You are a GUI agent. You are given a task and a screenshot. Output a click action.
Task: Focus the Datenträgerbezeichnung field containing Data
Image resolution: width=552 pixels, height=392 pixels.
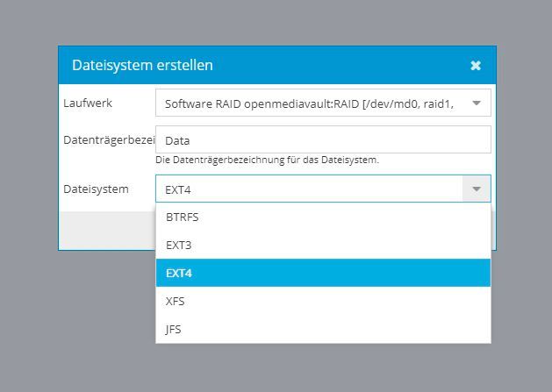[x=323, y=139]
